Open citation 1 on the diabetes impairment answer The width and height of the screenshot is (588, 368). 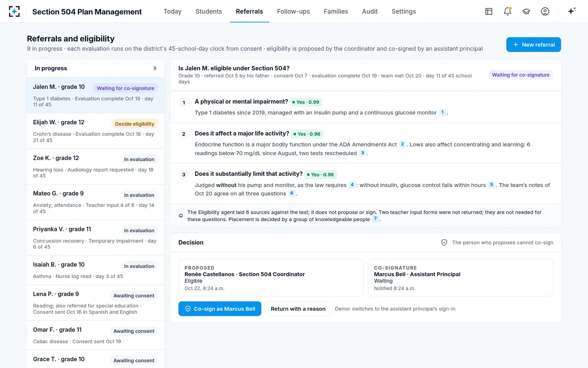pyautogui.click(x=442, y=112)
